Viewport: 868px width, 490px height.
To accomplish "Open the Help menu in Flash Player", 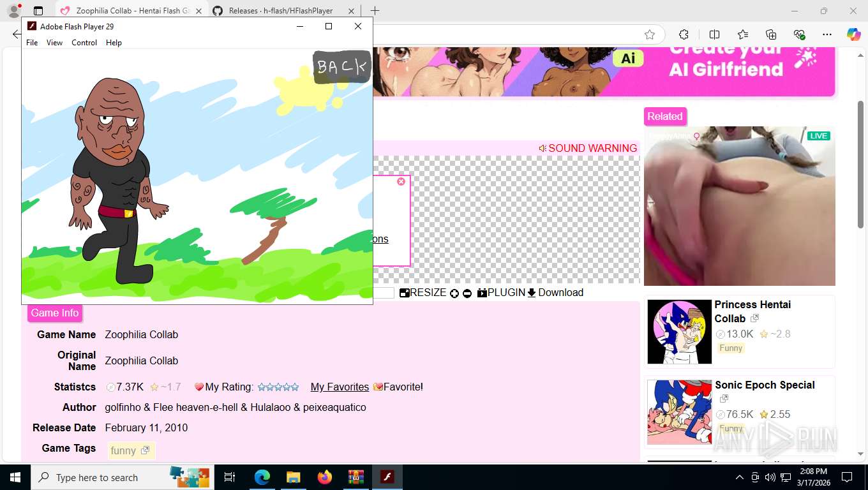I will 114,43.
